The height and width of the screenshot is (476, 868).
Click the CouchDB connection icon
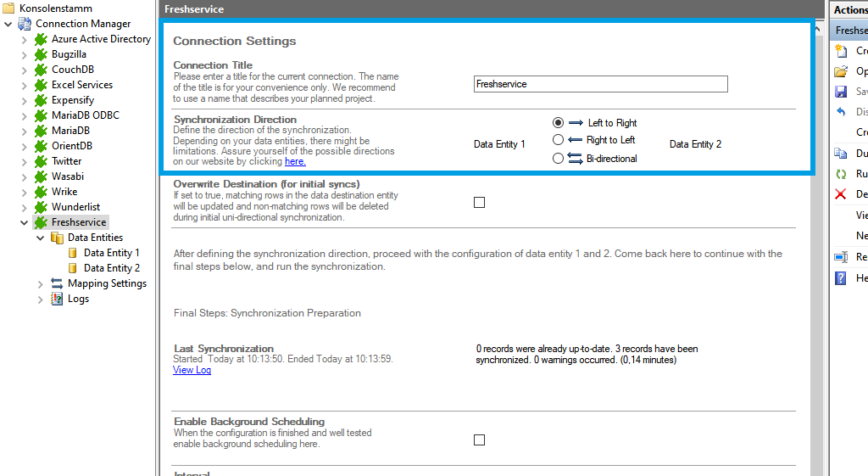41,70
